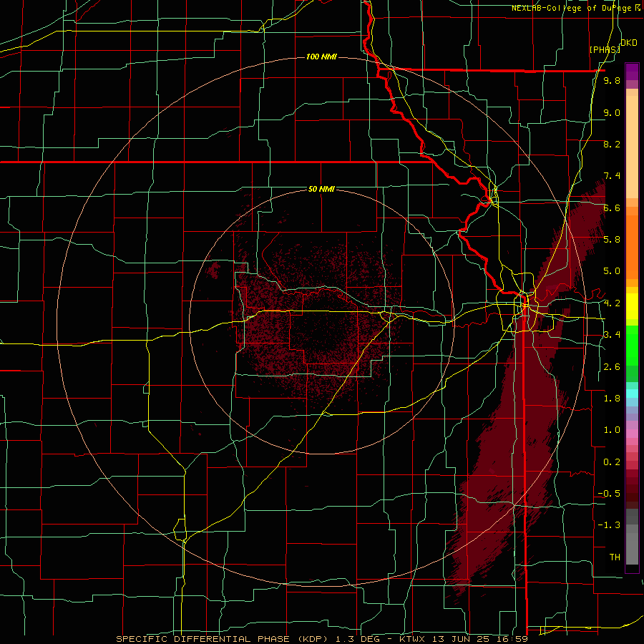Click the NEXLAB-College of DuPage watermark text
The width and height of the screenshot is (644, 644).
tap(577, 8)
